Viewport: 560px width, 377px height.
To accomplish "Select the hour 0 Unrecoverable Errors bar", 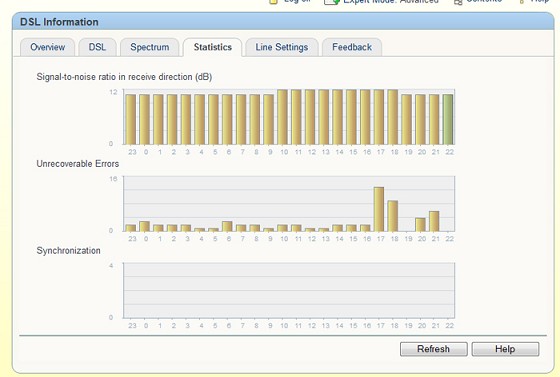I will (x=144, y=226).
